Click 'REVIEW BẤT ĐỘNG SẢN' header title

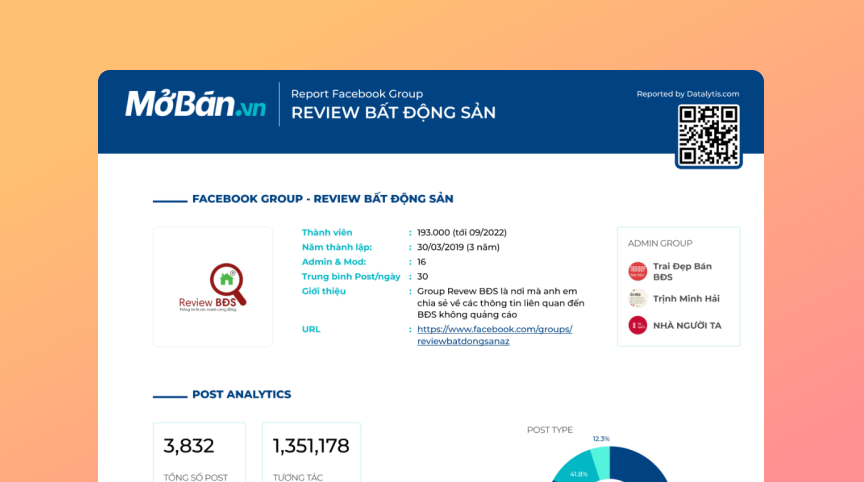click(x=393, y=112)
